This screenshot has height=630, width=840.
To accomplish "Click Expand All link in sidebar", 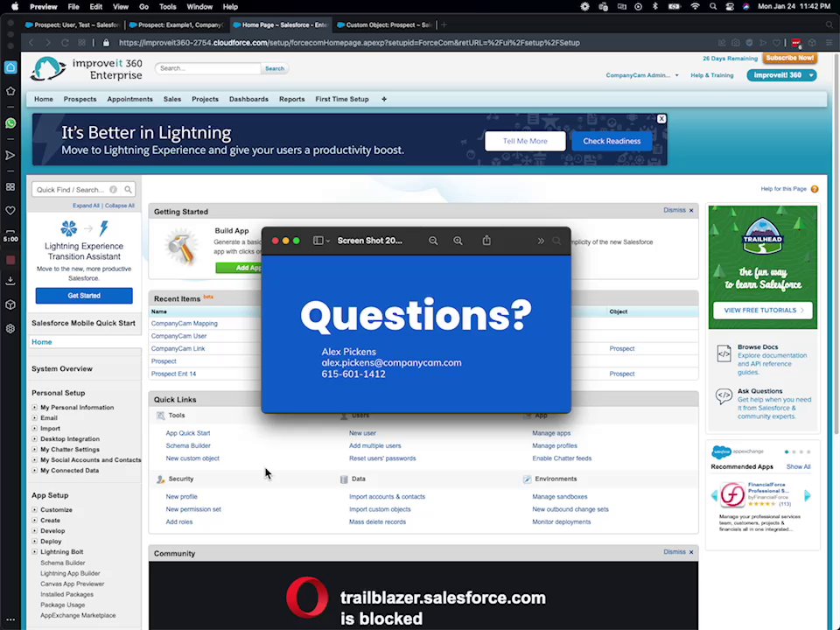I will point(87,206).
